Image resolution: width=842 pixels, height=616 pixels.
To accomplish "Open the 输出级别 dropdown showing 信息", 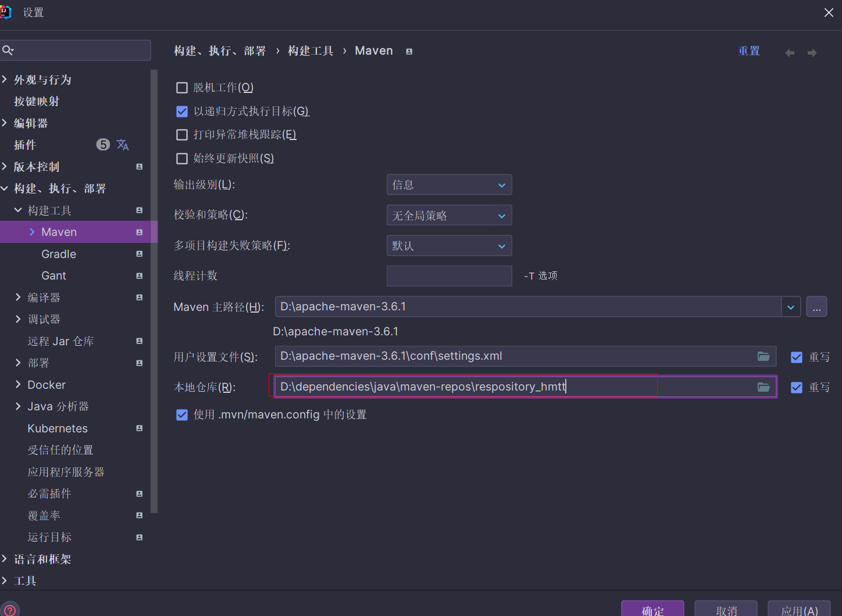I will (x=449, y=185).
